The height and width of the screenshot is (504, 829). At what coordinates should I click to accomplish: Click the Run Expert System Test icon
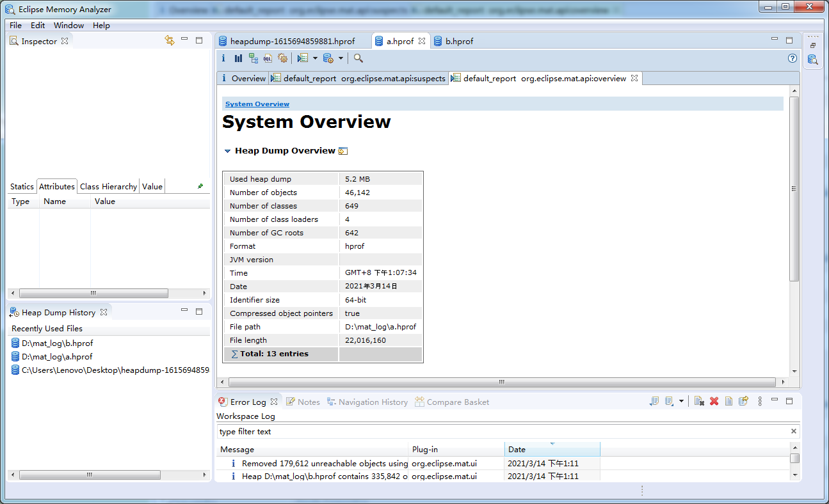click(303, 58)
